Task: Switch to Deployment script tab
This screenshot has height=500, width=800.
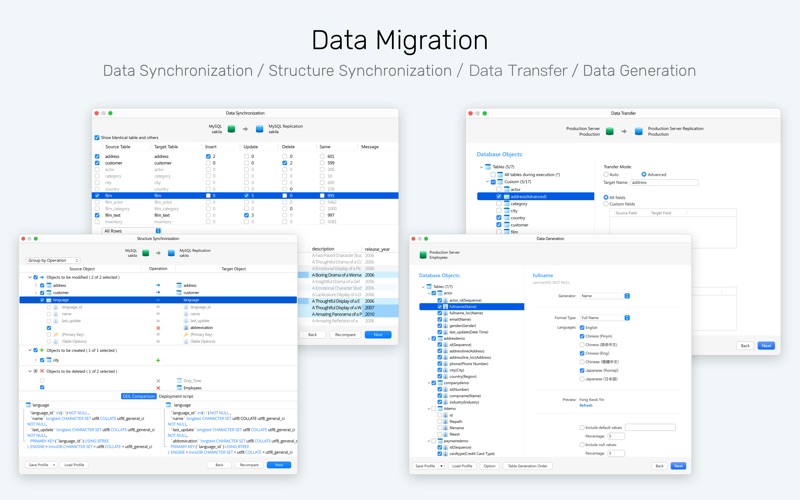Action: click(x=176, y=396)
